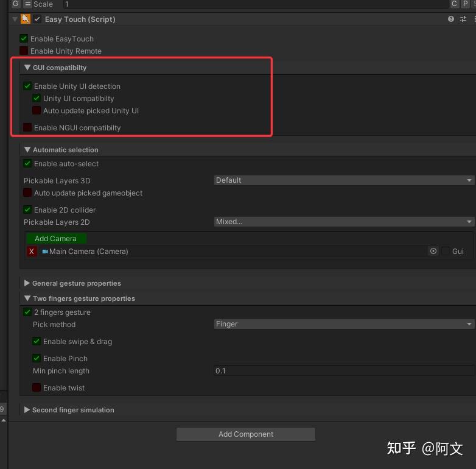Image resolution: width=476 pixels, height=469 pixels.
Task: Enable the Enable twist checkbox
Action: click(37, 387)
